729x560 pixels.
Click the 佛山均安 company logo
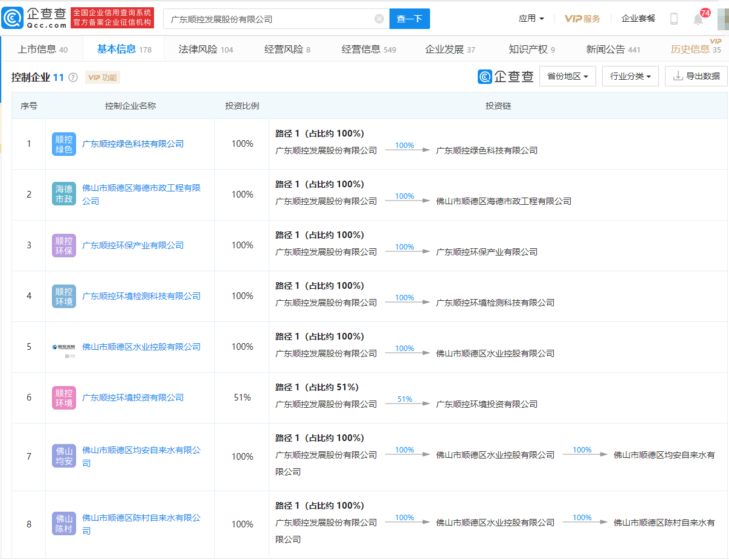[x=64, y=457]
